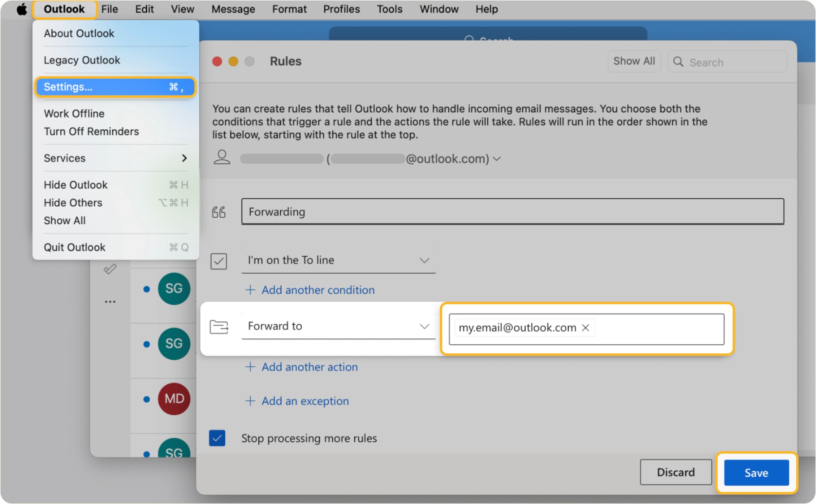
Task: Remove my.email@outlook.com with the X icon
Action: pyautogui.click(x=586, y=328)
